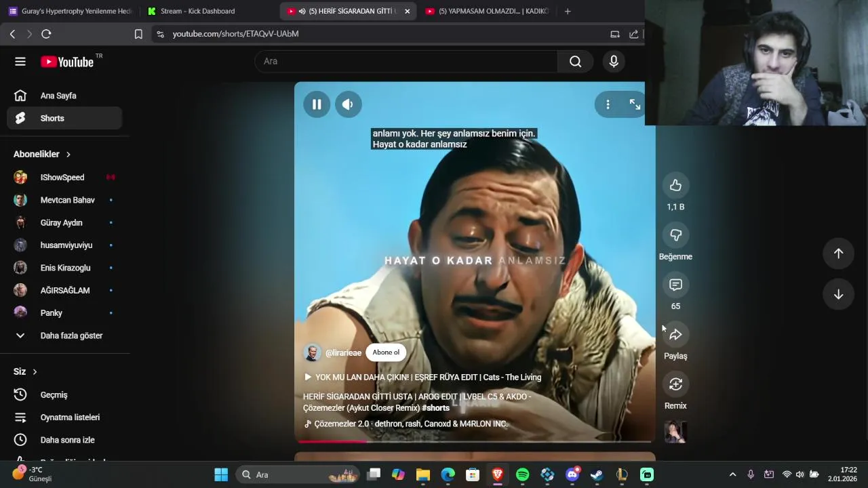Click the URL youtube.com/shorts/ETAQvV-UAbM
This screenshot has height=488, width=868.
235,34
